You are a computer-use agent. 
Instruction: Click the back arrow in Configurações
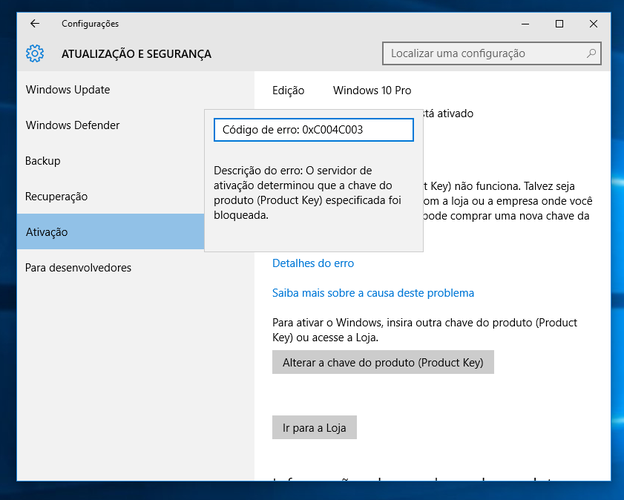(x=35, y=24)
